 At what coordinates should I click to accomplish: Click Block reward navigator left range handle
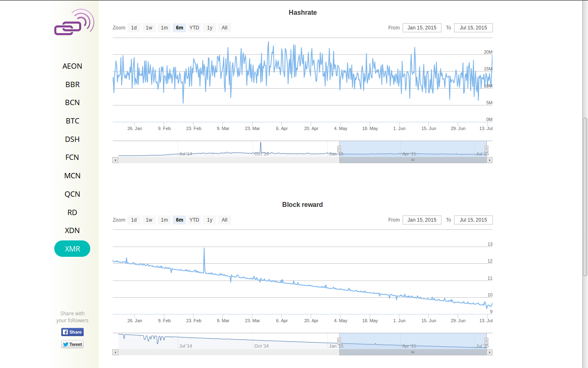tap(339, 341)
